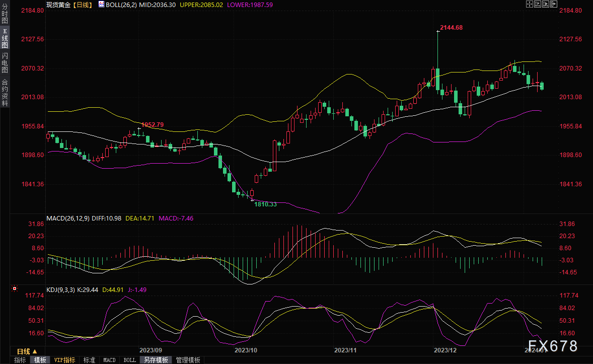Image resolution: width=593 pixels, height=364 pixels.
Task: Click the candle beside the 1810.33 low marker
Action: (252, 193)
